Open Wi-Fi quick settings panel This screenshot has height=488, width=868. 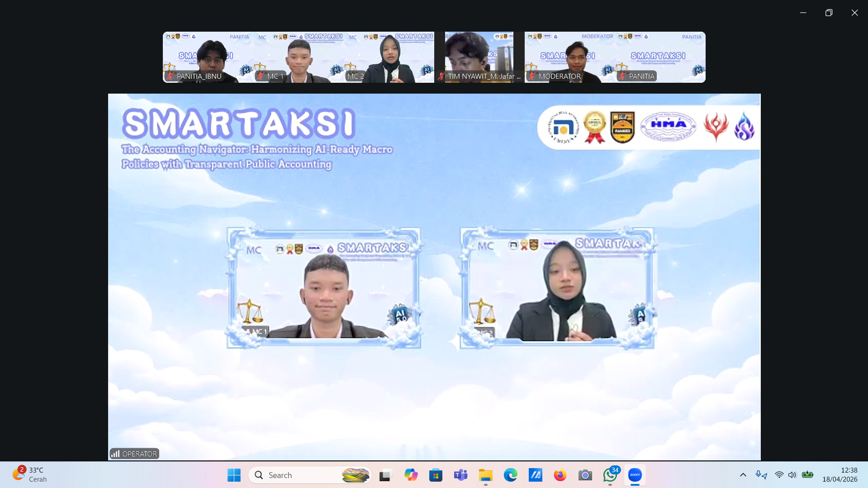point(779,475)
